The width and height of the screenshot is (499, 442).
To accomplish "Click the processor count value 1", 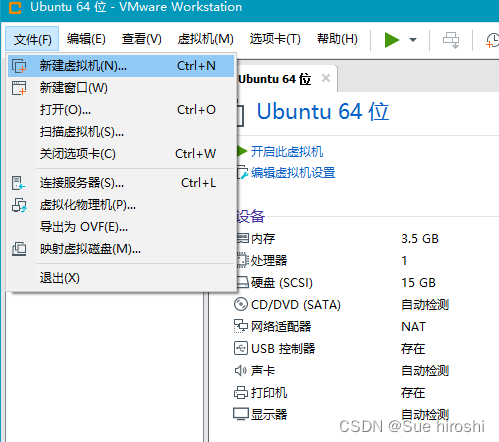I will [x=404, y=261].
